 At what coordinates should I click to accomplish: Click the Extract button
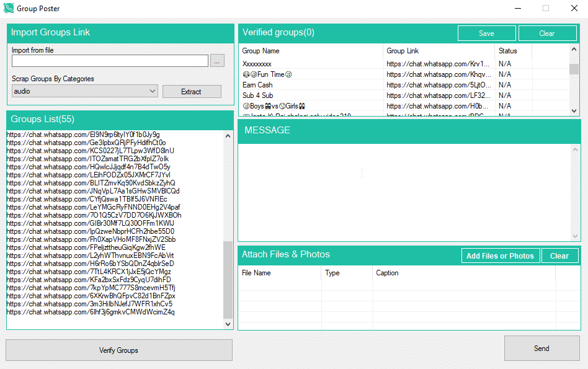(x=192, y=92)
